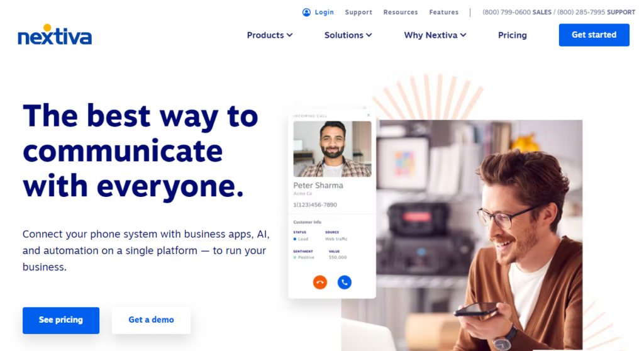Click the user profile icon beside Login
Image resolution: width=644 pixels, height=351 pixels.
pos(306,13)
